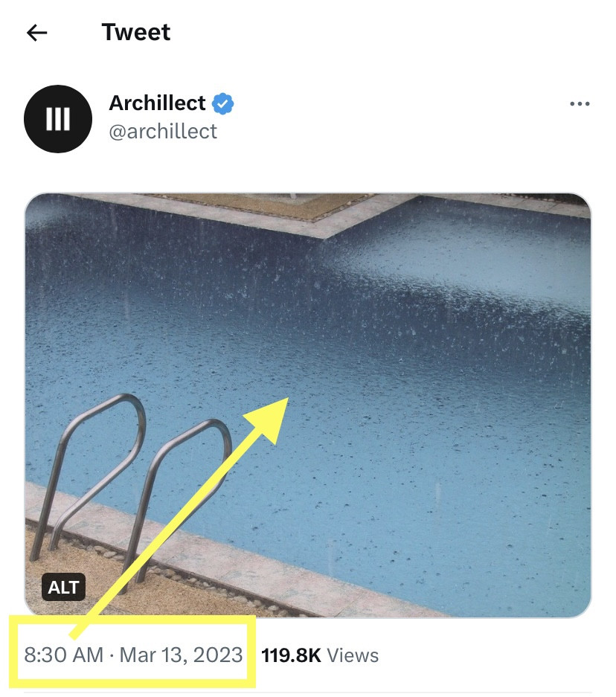Open the Archillect display name

coord(157,103)
